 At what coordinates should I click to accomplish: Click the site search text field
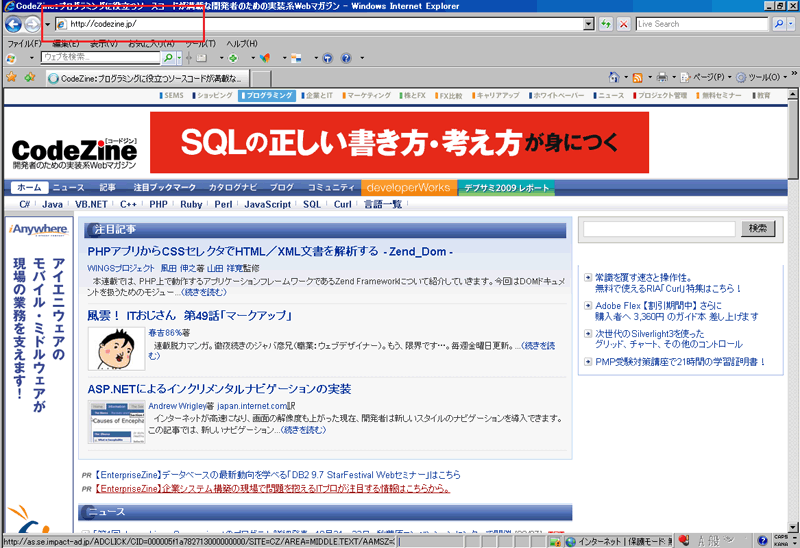point(659,229)
